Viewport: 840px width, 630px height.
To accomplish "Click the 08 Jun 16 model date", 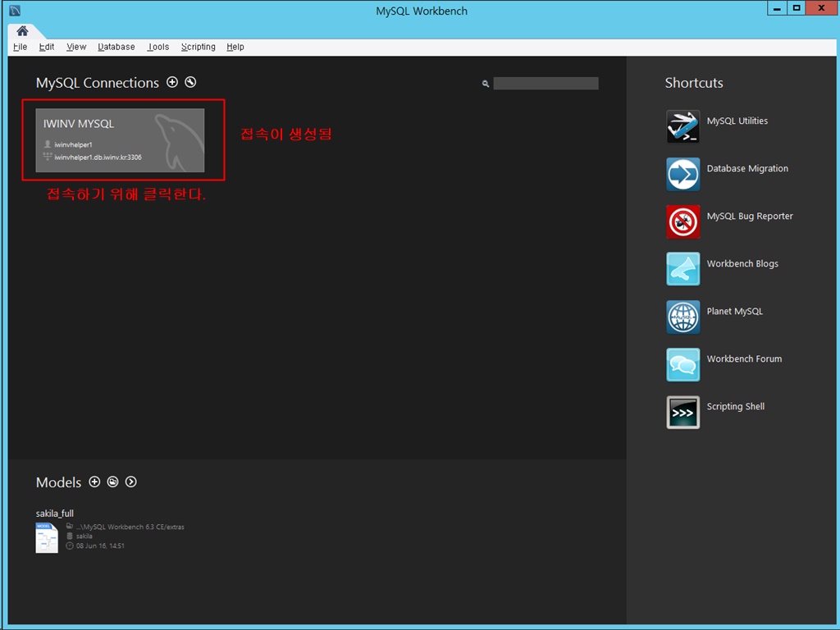I will tap(100, 546).
